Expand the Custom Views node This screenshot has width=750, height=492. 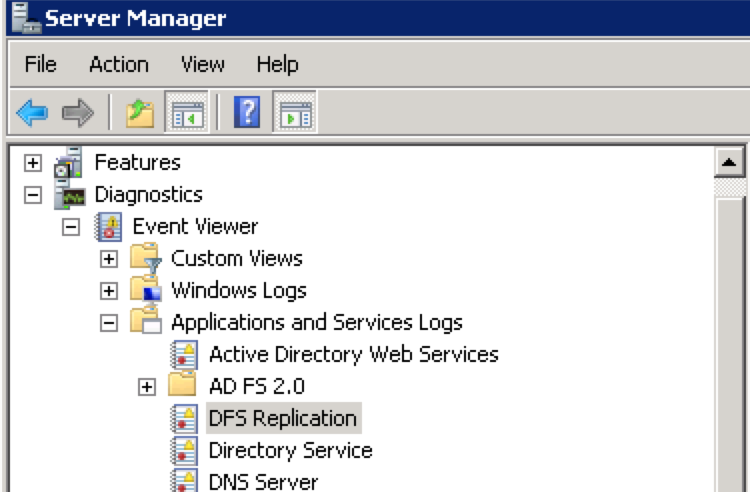tap(109, 259)
